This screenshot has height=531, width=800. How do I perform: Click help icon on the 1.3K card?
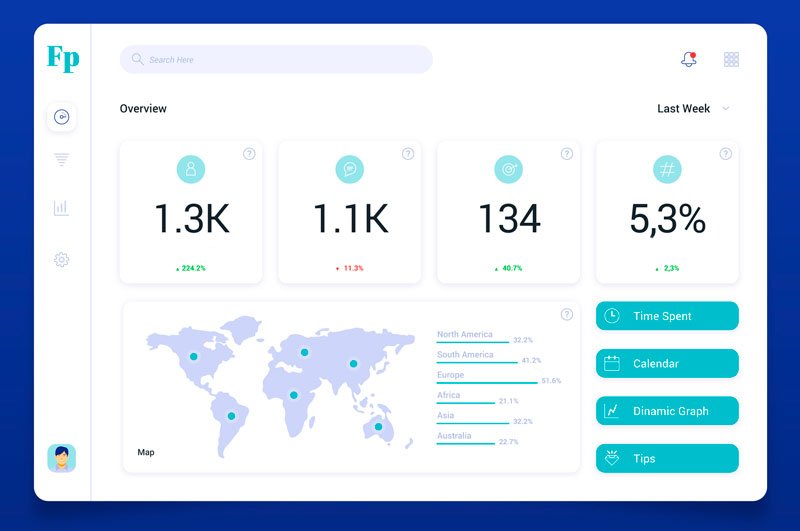[x=249, y=154]
